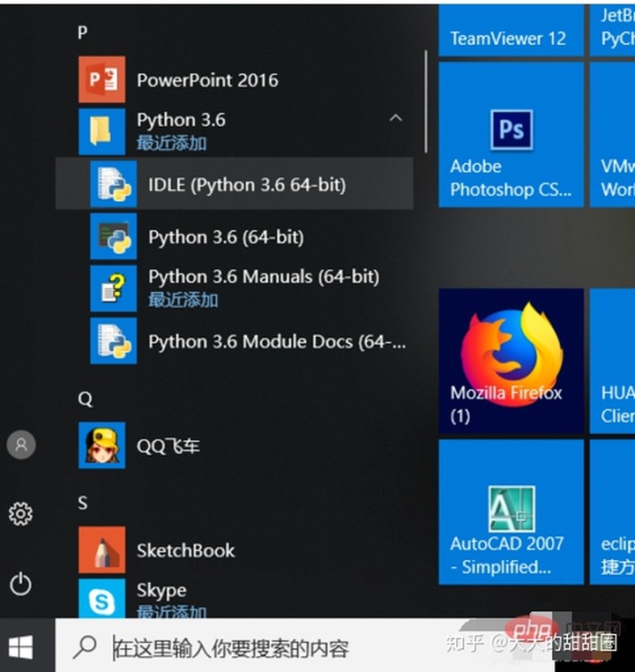
Task: Click the SketchBook pencil icon
Action: coord(101,549)
